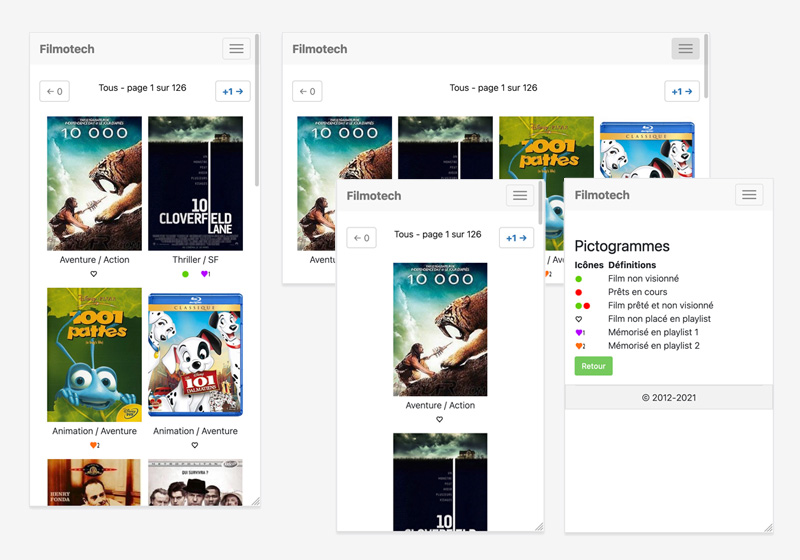Open 101 Dalmatiens poster in wide top window
Viewport: 800px width, 560px height.
(x=647, y=150)
